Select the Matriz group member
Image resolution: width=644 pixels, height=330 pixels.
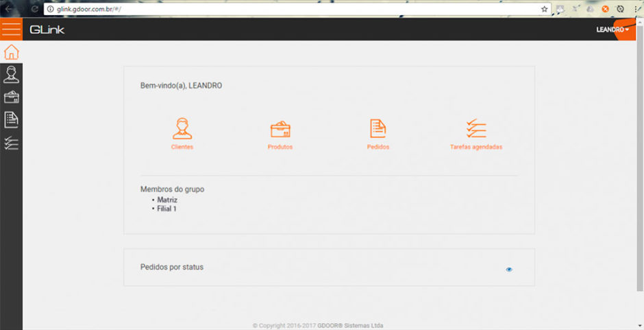(x=167, y=200)
